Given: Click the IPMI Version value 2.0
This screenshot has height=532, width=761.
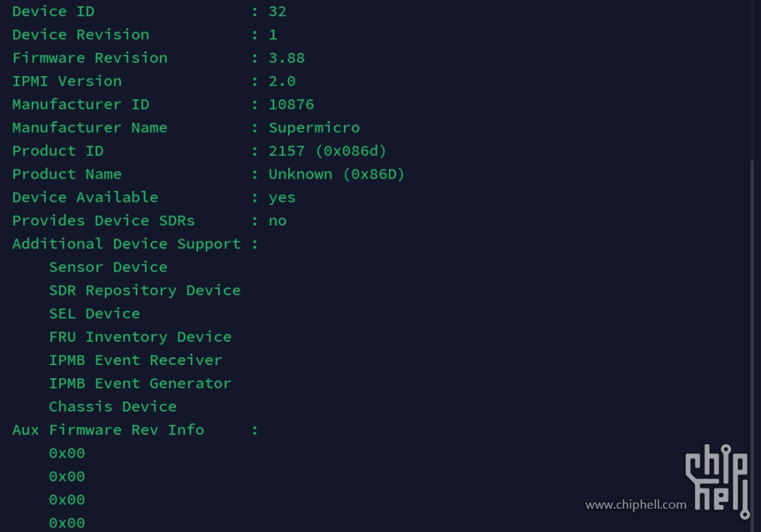Looking at the screenshot, I should [x=282, y=81].
